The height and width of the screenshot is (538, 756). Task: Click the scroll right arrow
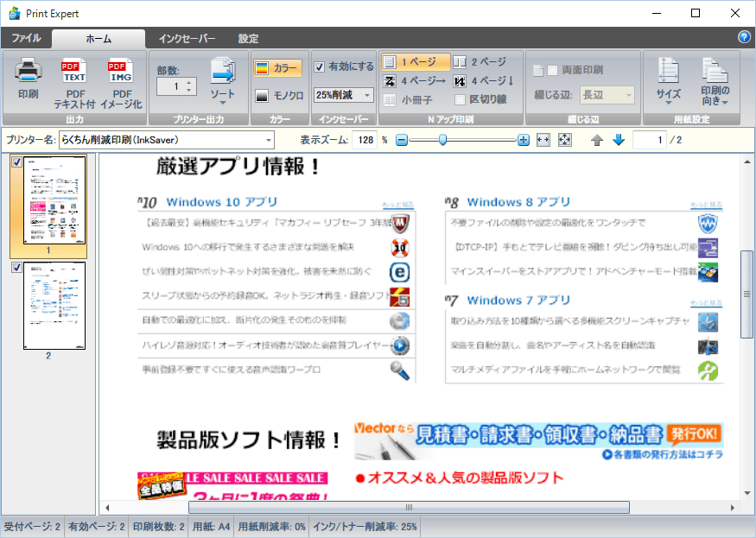click(x=732, y=507)
